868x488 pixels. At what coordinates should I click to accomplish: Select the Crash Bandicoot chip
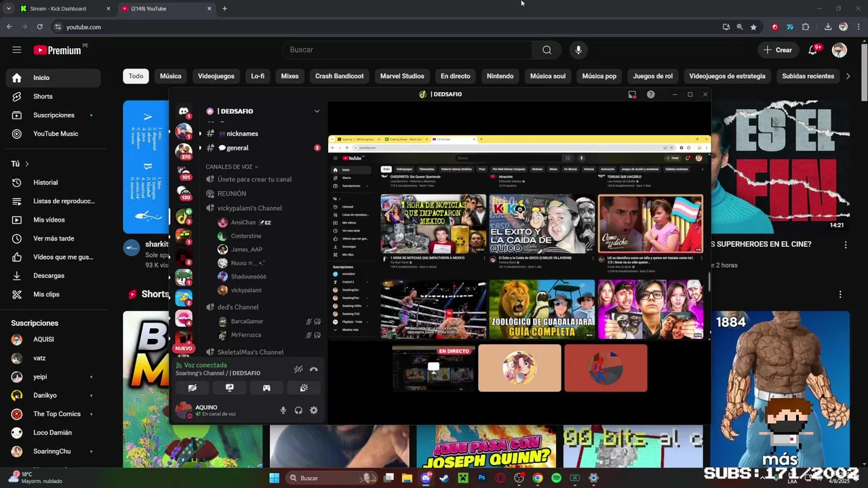coord(339,76)
